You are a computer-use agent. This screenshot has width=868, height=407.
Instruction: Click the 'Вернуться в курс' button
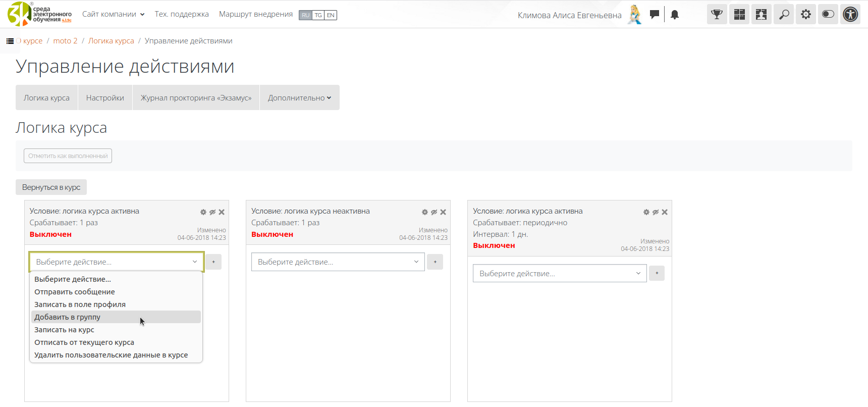[51, 187]
